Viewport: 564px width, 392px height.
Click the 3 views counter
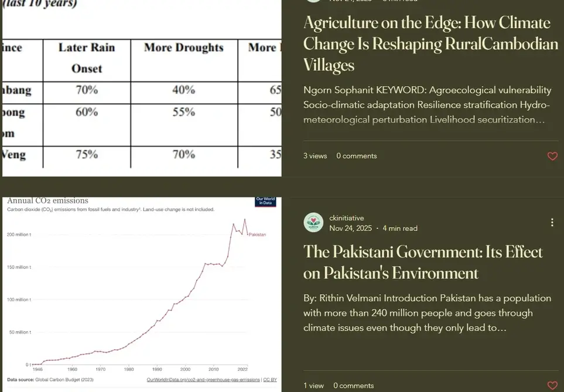[x=315, y=156]
